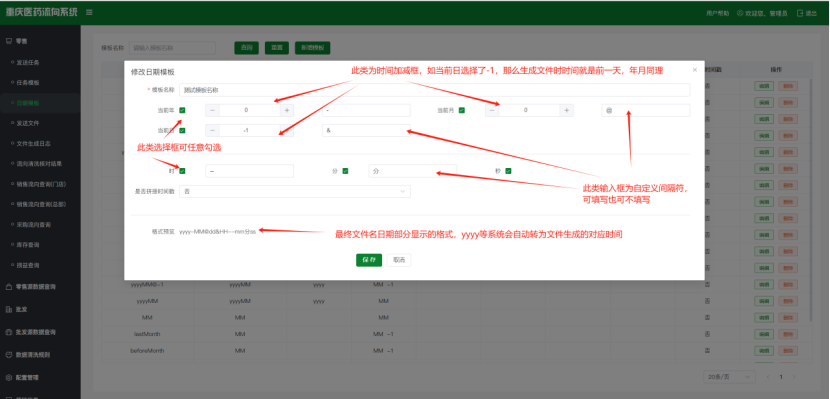Screen dimensions: 830x399
Task: Decrease current day offset with minus
Action: coord(212,130)
